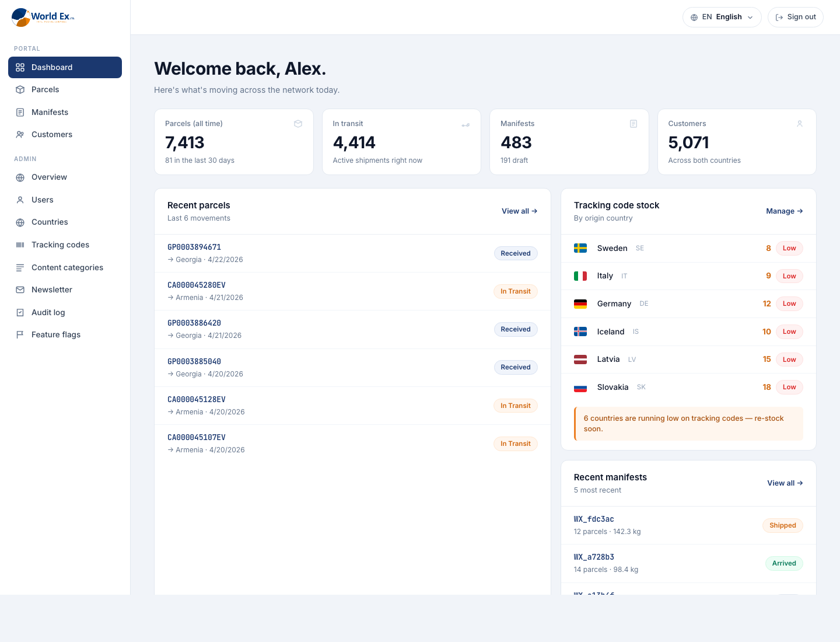Open manifest WX_fdc3ac
Viewport: 840px width, 642px height.
click(x=688, y=525)
